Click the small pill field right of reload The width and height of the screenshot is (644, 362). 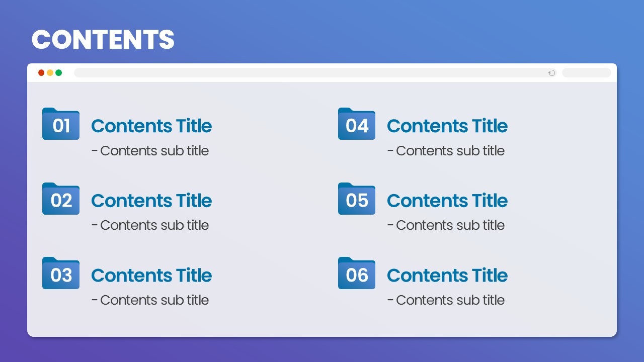tap(586, 73)
